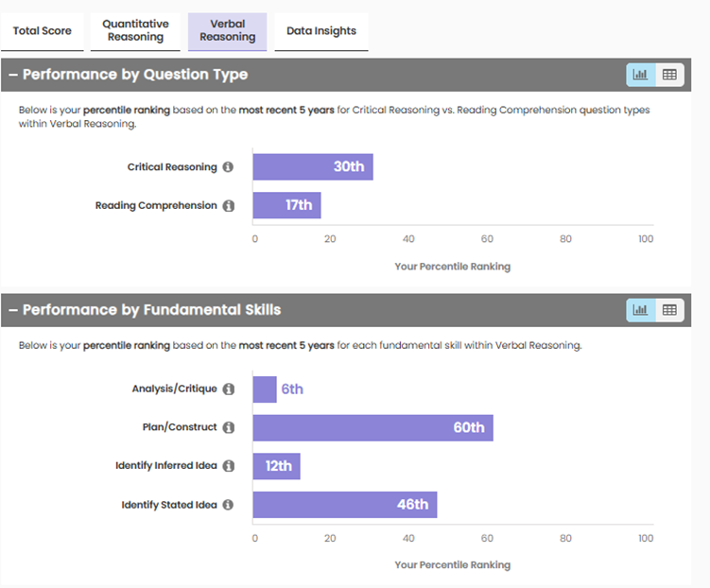Collapse Performance by Question Type section
Image resolution: width=710 pixels, height=588 pixels.
click(13, 75)
